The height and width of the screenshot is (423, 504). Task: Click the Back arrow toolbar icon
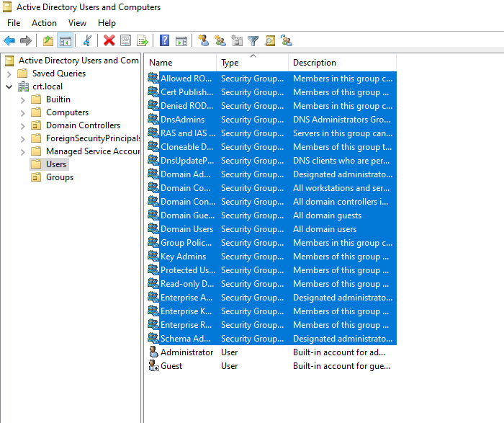pyautogui.click(x=9, y=41)
